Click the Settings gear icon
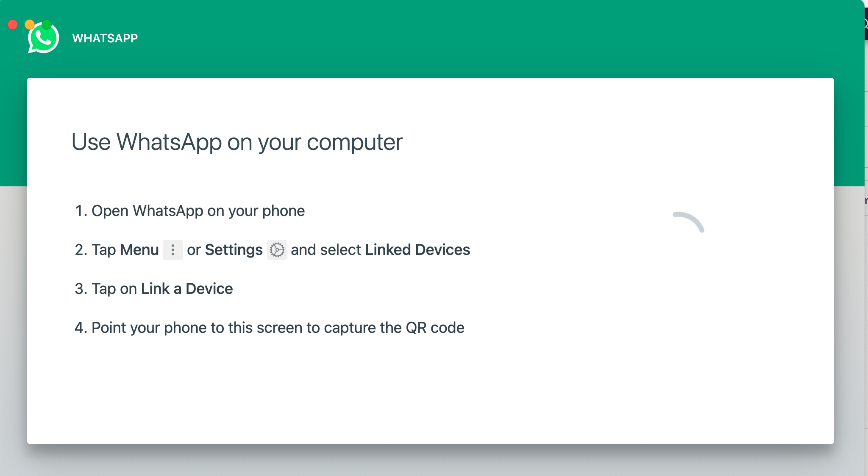The image size is (868, 476). [x=277, y=250]
